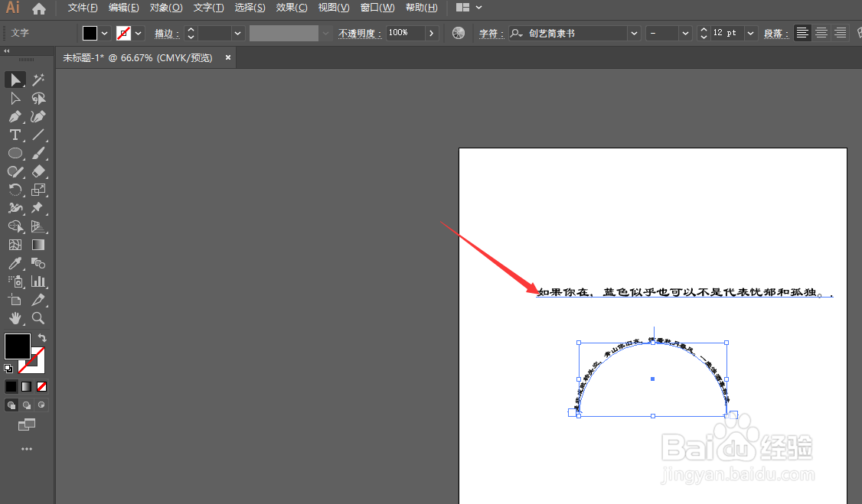Screen dimensions: 862x504
Task: Open fill color dropdown arrow
Action: point(104,34)
